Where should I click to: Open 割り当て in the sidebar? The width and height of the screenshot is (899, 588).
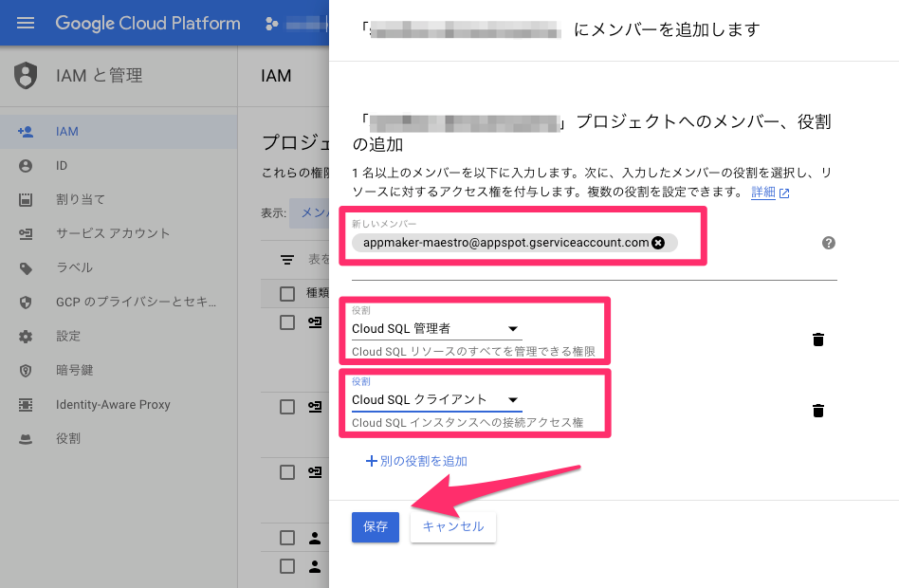(x=119, y=199)
